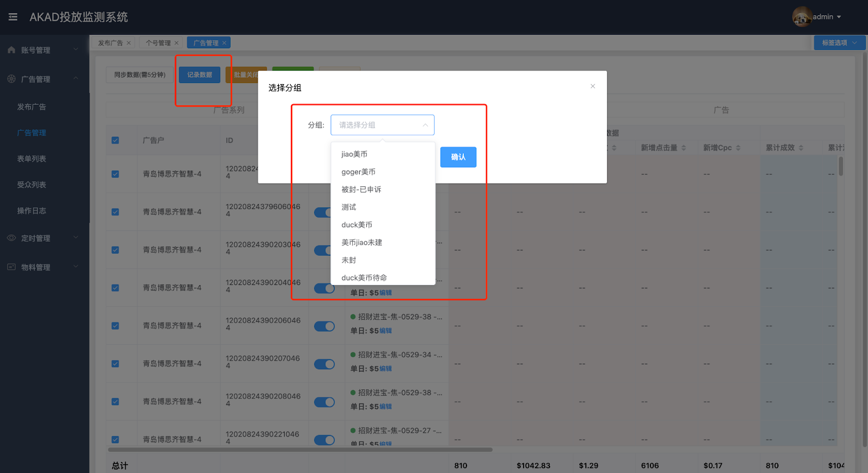This screenshot has width=868, height=473.
Task: Close the 个号管理 tab with its X
Action: 176,43
